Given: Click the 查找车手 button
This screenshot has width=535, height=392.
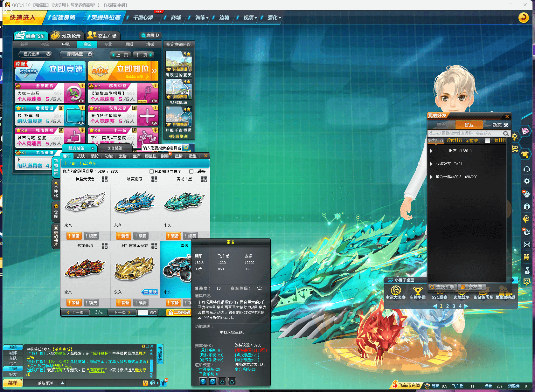Looking at the screenshot, I should click(x=442, y=287).
